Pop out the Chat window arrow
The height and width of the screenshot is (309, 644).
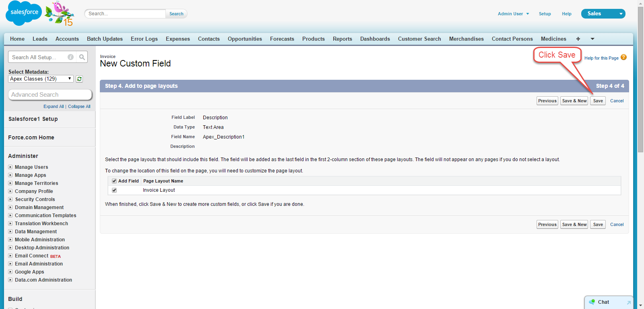pyautogui.click(x=628, y=302)
